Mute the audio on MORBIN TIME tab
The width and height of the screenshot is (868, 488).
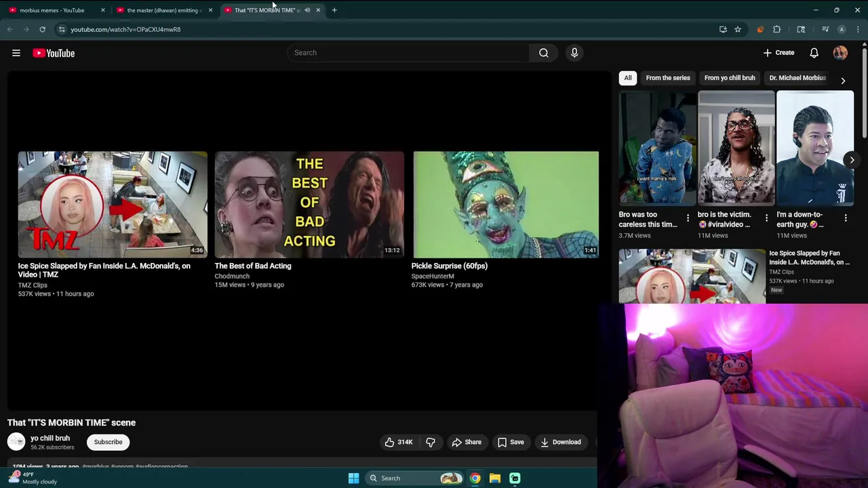point(307,10)
